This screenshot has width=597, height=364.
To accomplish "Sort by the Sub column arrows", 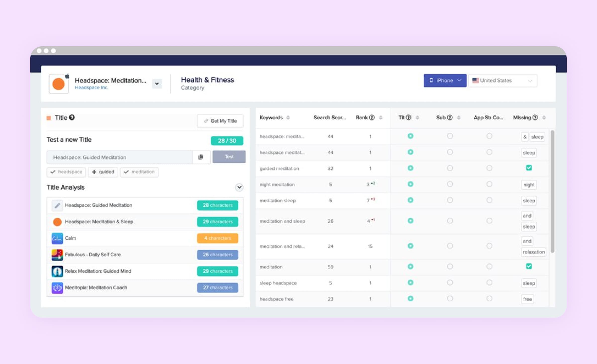I will coord(459,118).
